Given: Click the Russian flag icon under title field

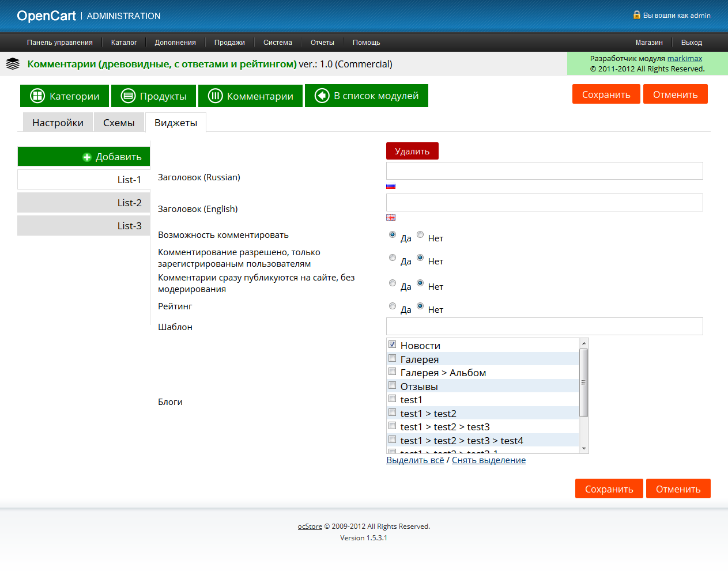Looking at the screenshot, I should 391,186.
